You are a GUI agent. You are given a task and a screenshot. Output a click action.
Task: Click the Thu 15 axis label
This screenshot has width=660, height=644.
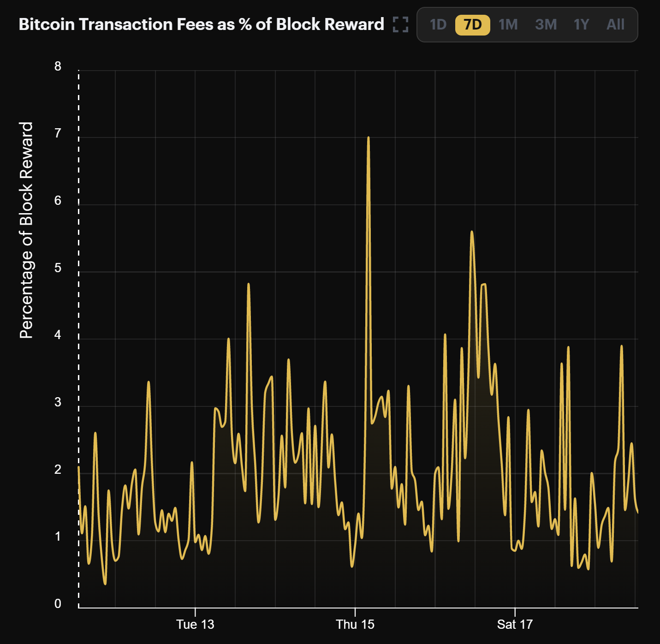[356, 625]
